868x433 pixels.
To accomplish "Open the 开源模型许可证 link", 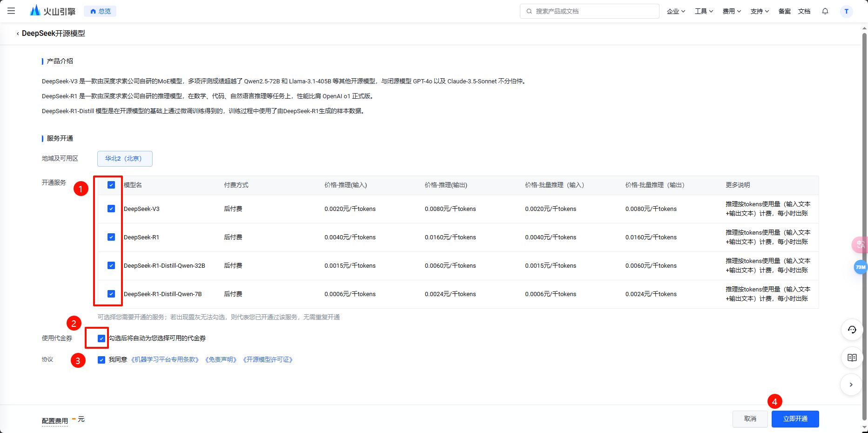I will tap(268, 359).
